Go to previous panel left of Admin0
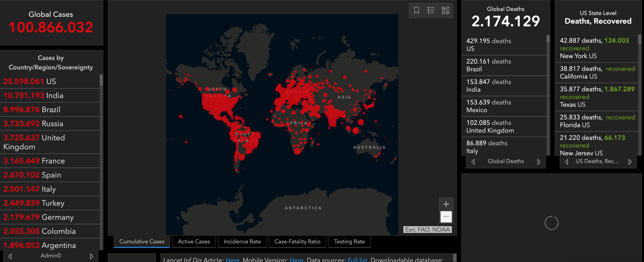 tap(10, 256)
